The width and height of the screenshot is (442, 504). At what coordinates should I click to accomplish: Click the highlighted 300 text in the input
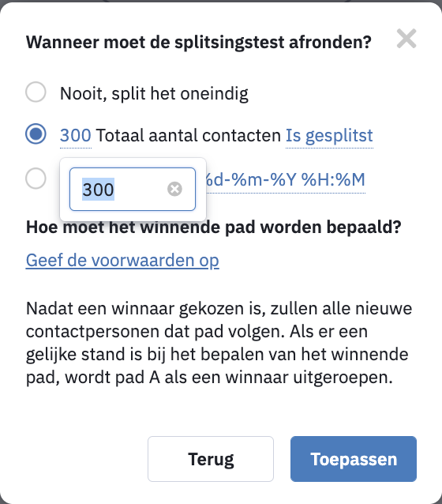(99, 189)
